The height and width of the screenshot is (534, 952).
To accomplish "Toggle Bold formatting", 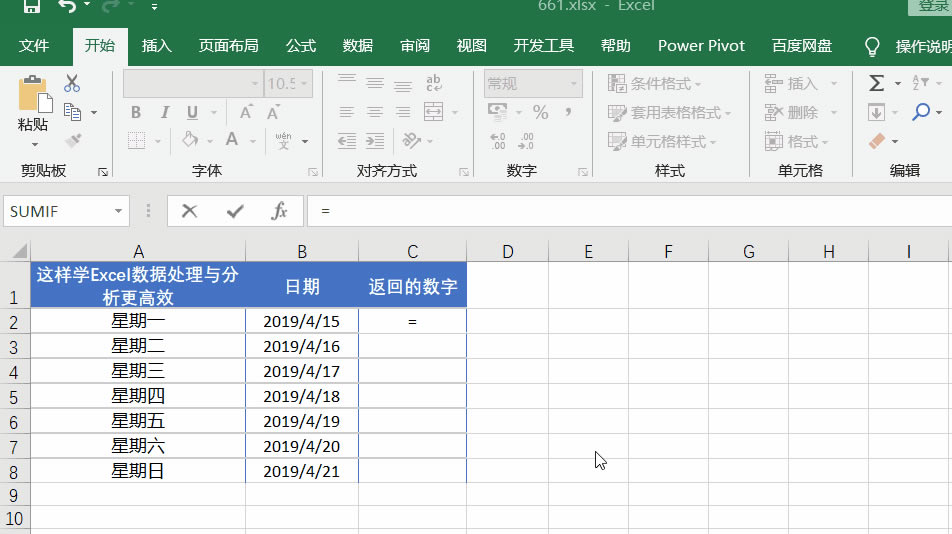I will 136,112.
